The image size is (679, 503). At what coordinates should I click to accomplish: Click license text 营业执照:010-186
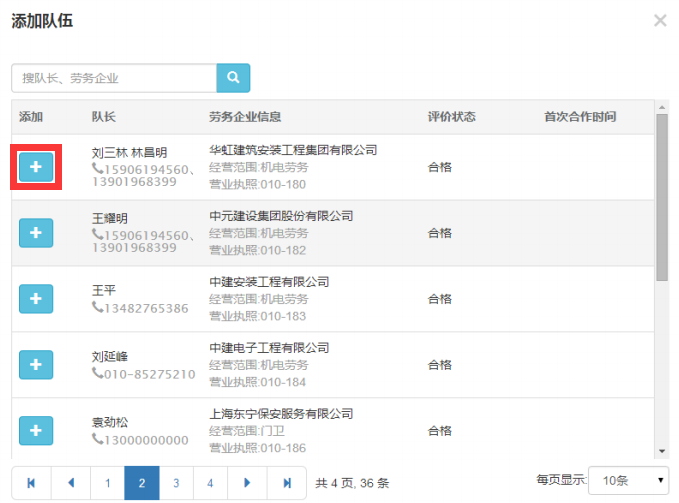coord(258,448)
